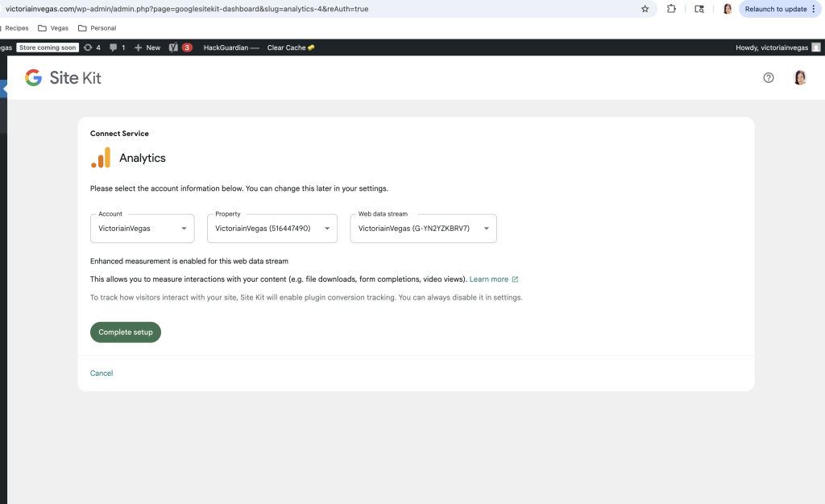Open the WordPress comments bubble icon
Screen dimensions: 825x504
(118, 48)
